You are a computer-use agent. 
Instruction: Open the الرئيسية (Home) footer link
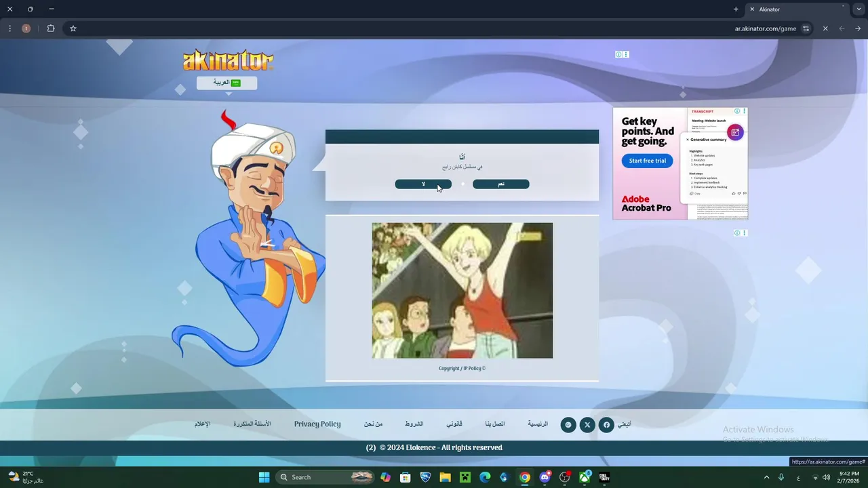click(x=538, y=424)
